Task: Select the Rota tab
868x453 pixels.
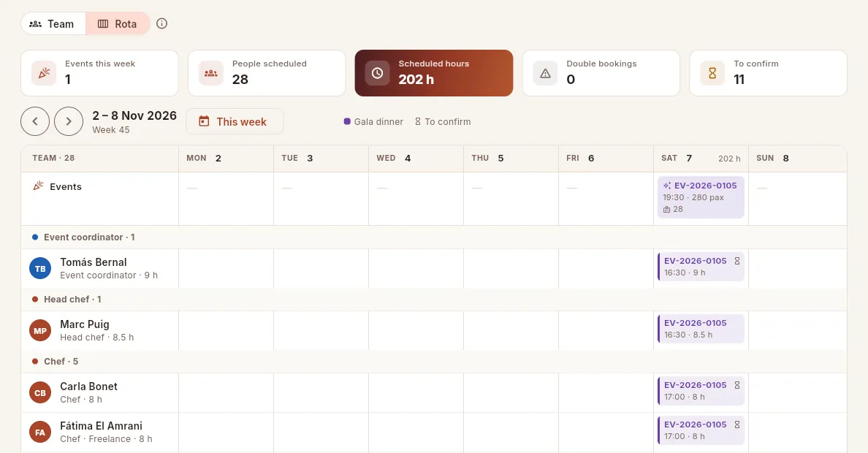Action: (118, 24)
